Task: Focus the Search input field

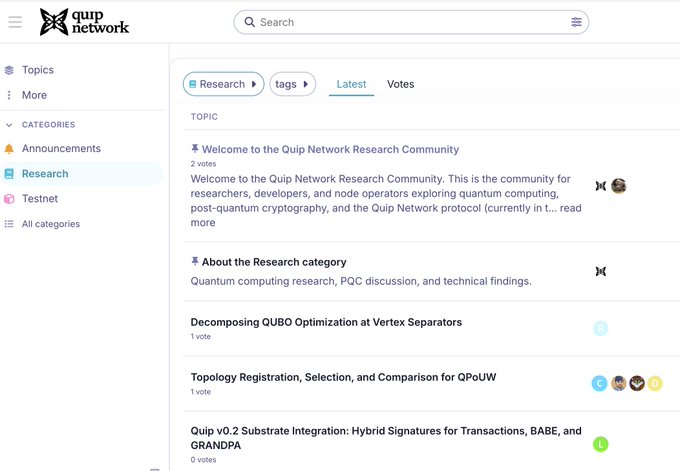Action: [411, 22]
